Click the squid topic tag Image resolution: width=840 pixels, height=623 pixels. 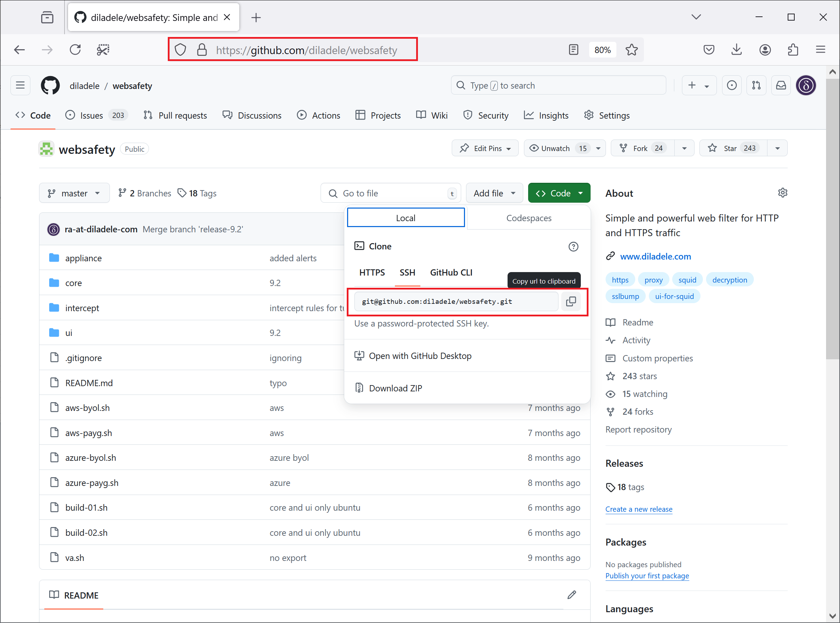coord(687,280)
